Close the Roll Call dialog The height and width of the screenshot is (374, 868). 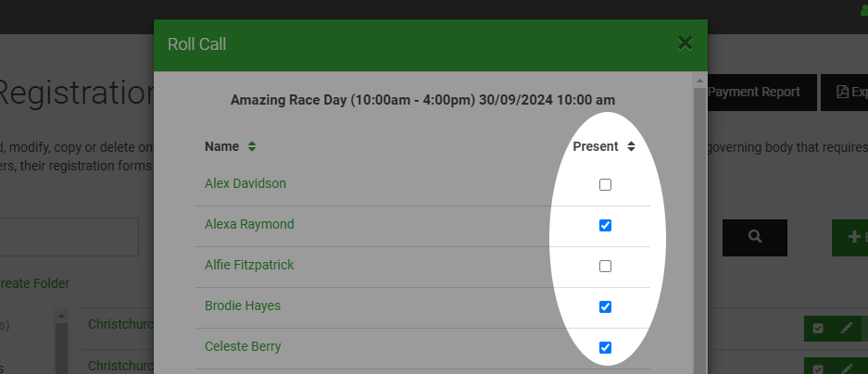[x=685, y=44]
